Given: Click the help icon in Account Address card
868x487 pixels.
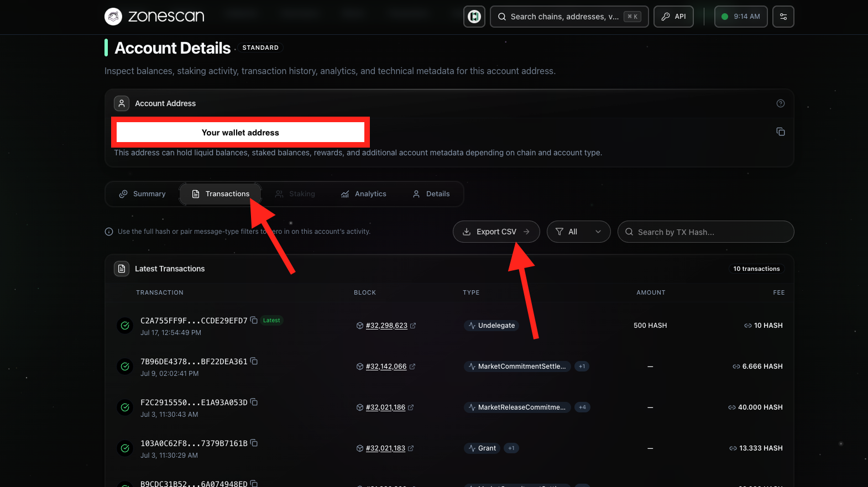Looking at the screenshot, I should point(781,103).
